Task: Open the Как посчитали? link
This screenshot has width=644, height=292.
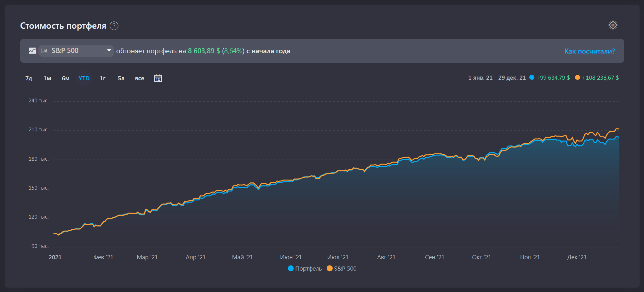Action: click(x=589, y=51)
